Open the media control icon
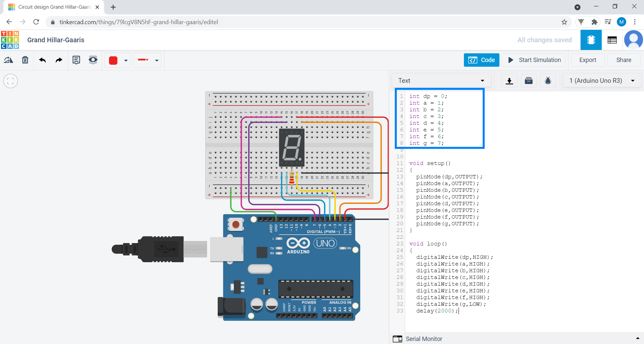 point(608,22)
